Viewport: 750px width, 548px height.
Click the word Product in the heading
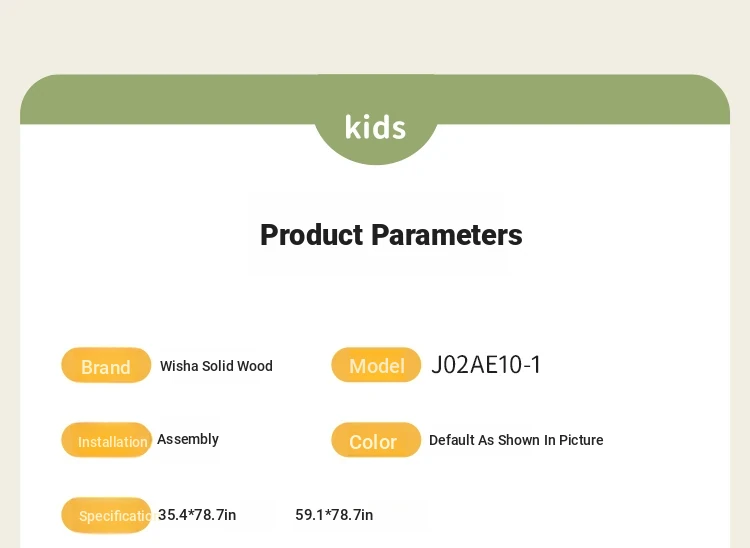pyautogui.click(x=311, y=235)
